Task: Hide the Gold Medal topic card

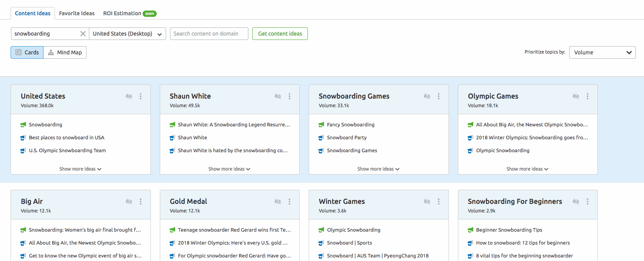Action: pos(278,202)
